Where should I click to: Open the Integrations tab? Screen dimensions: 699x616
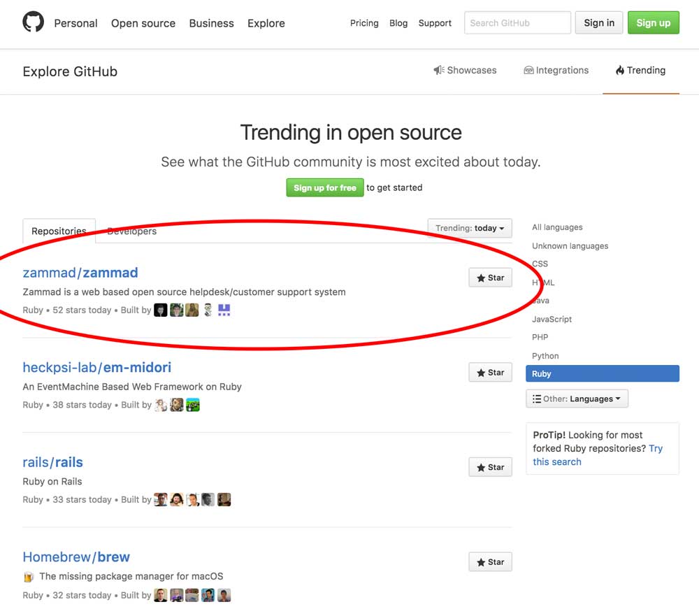pyautogui.click(x=556, y=70)
